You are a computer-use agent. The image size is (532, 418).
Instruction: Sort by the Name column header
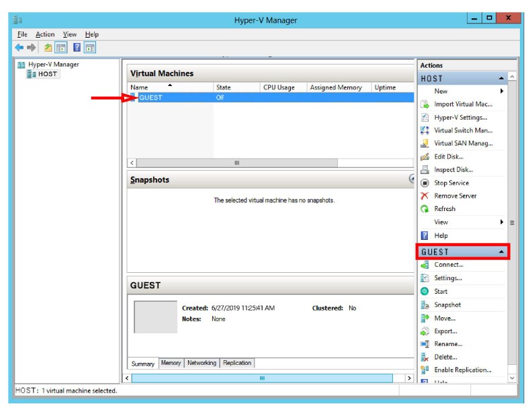(x=171, y=87)
